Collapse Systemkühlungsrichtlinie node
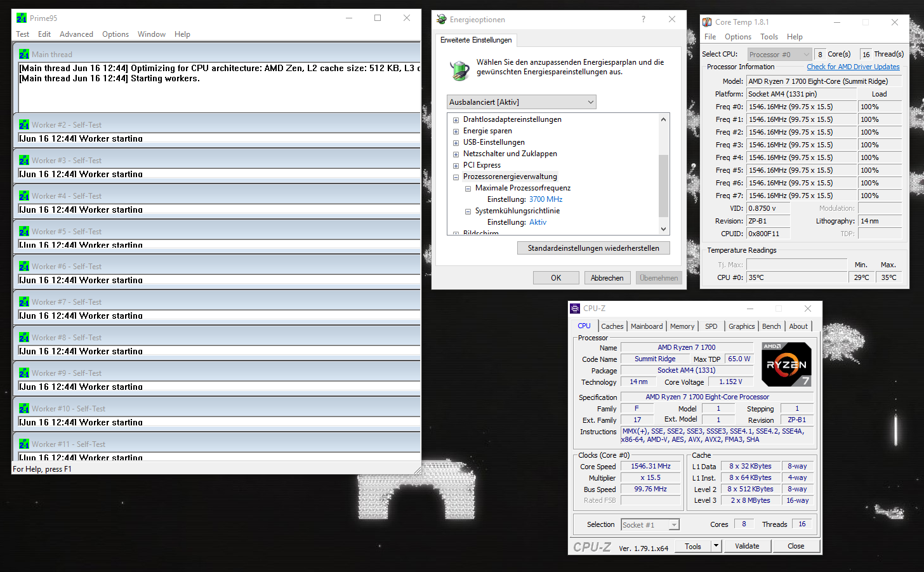 click(468, 211)
